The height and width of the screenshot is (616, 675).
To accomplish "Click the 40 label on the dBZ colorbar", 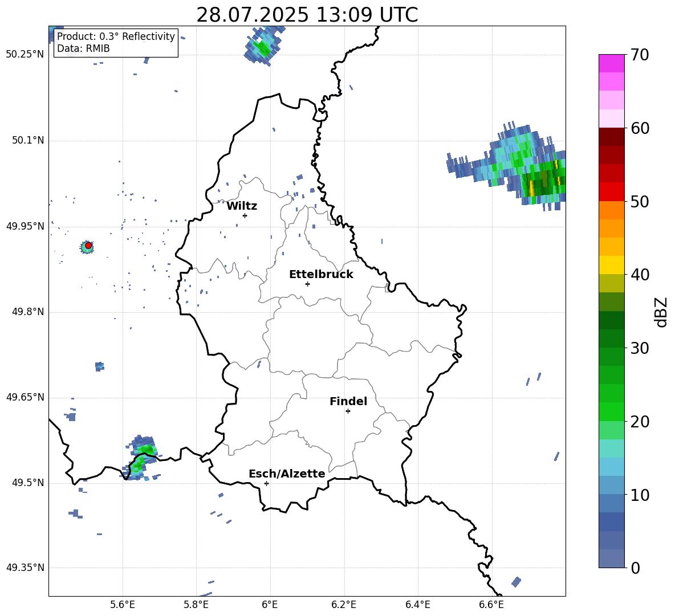I will [640, 275].
